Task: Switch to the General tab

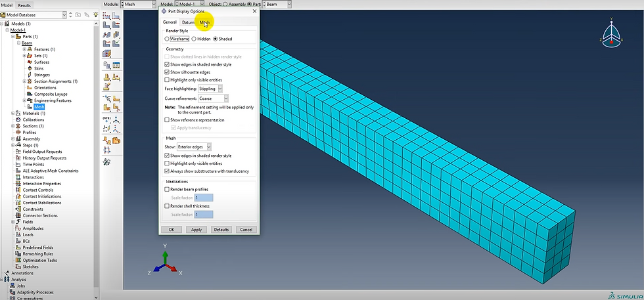Action: [x=170, y=22]
